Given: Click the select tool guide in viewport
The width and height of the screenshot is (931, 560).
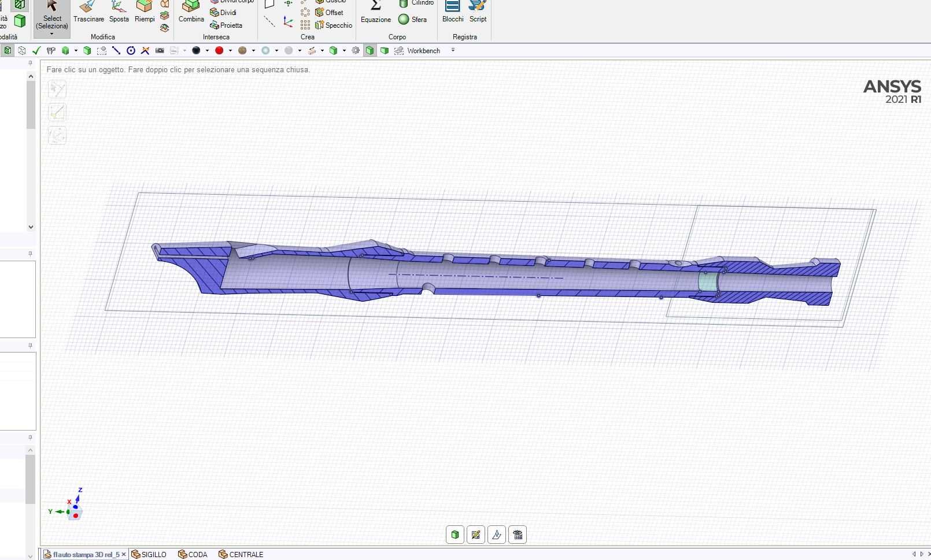Looking at the screenshot, I should [x=57, y=89].
